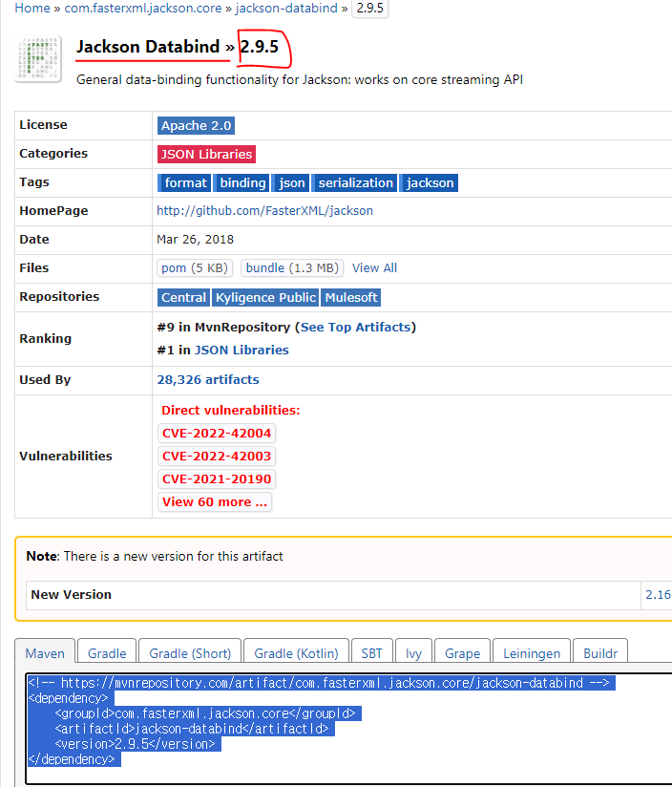Open CVE-2022-42003 vulnerability
The width and height of the screenshot is (672, 787).
tap(217, 457)
